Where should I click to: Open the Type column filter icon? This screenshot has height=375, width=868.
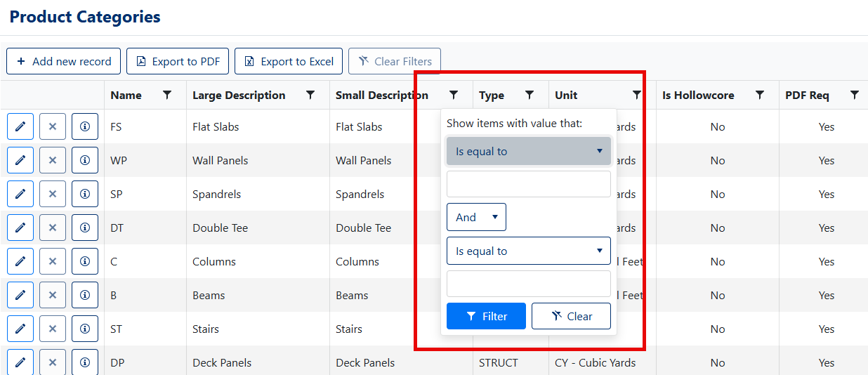(530, 95)
